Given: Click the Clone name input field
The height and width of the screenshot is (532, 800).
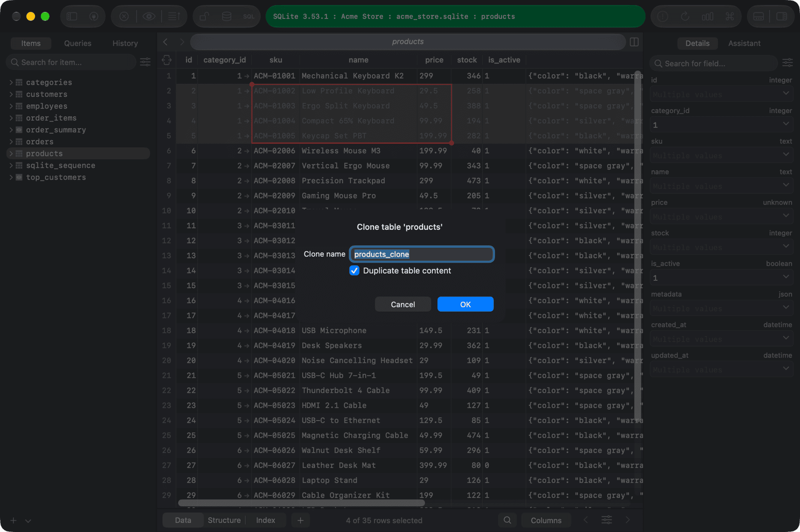Looking at the screenshot, I should click(x=421, y=254).
